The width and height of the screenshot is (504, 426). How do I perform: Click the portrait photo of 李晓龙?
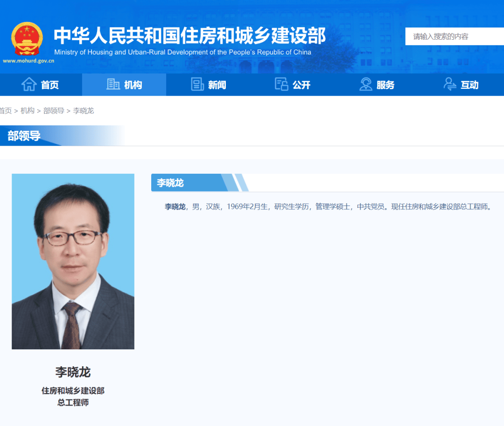pos(73,261)
